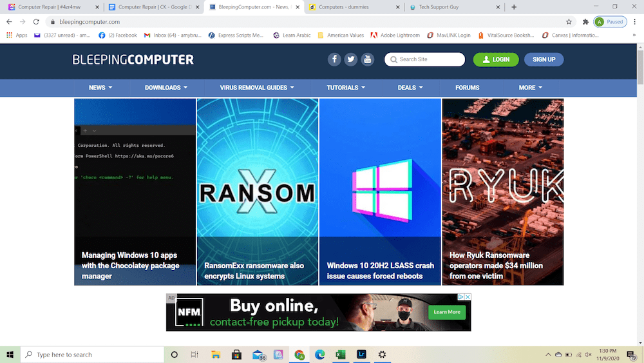644x363 pixels.
Task: Open Learn Arabic bookmark
Action: pos(292,35)
